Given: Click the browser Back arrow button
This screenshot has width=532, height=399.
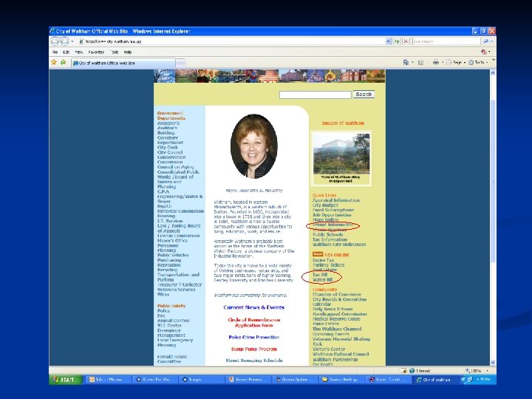Looking at the screenshot, I should (x=55, y=41).
